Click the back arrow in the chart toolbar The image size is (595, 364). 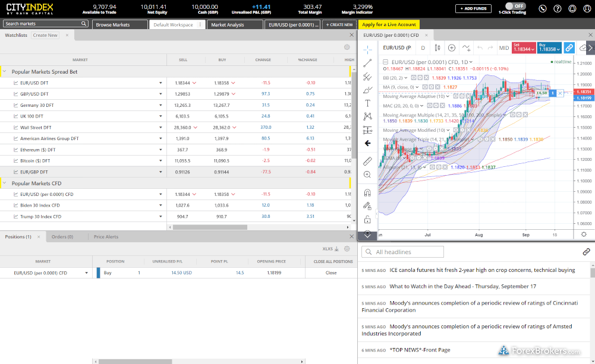367,143
